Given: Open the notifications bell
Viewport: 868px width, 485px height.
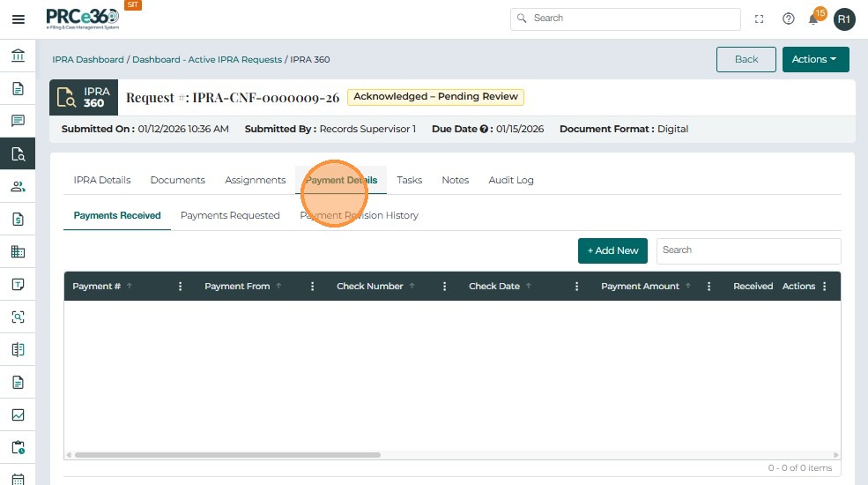Looking at the screenshot, I should point(812,20).
